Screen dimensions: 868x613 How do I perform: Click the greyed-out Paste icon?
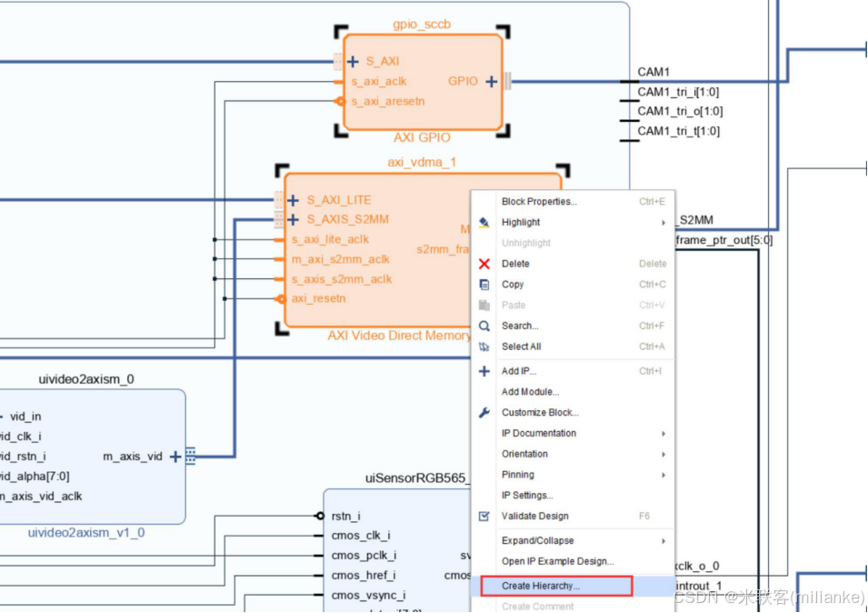tap(484, 305)
